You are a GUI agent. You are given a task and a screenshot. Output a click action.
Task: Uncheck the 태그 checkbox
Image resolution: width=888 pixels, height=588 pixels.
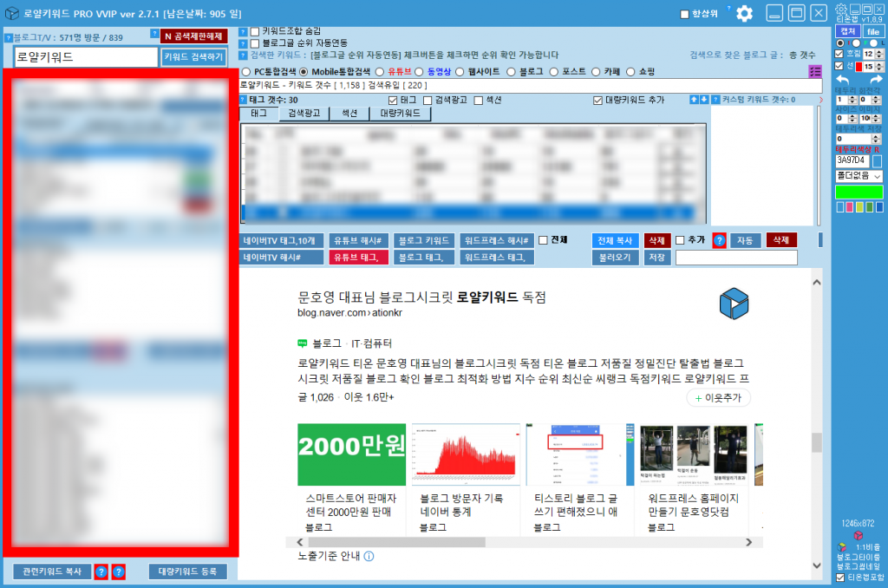coord(393,101)
